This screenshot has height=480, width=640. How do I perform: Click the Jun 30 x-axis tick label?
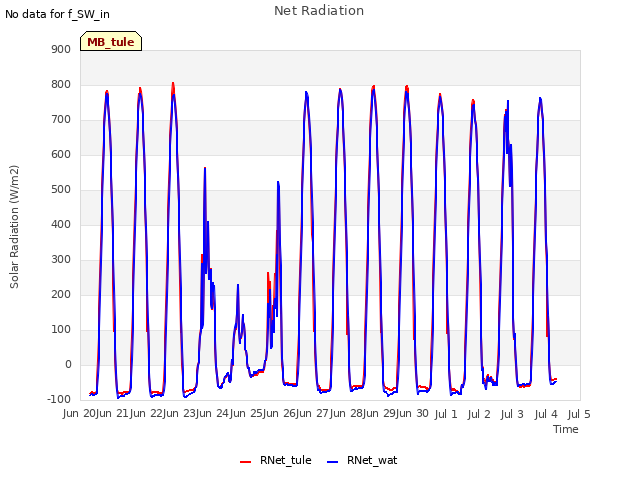(x=413, y=414)
